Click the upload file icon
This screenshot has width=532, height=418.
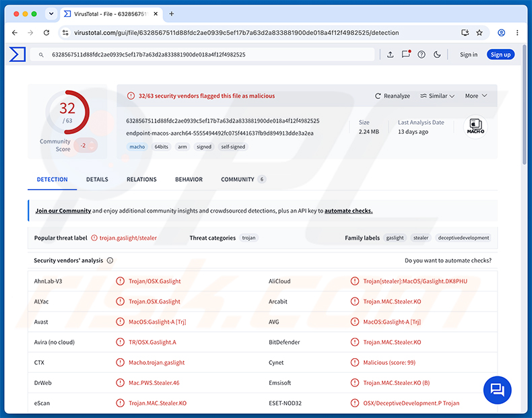tap(390, 55)
